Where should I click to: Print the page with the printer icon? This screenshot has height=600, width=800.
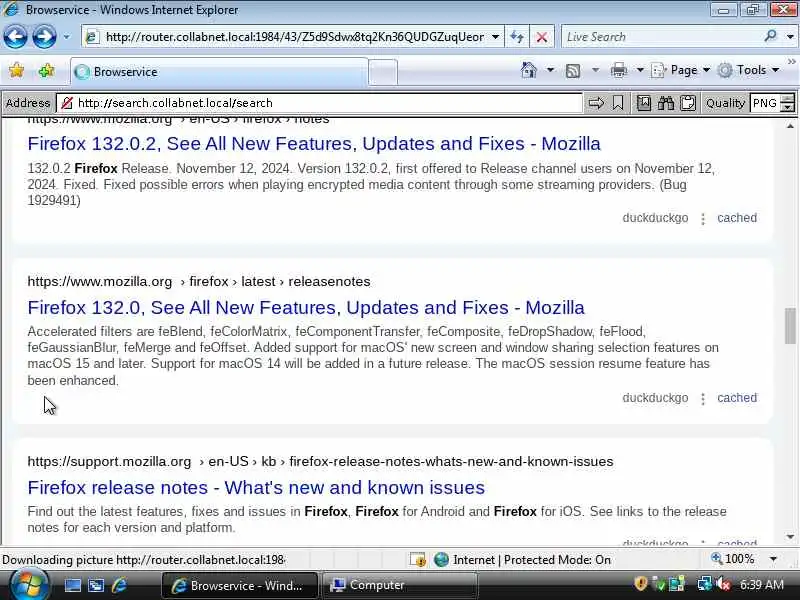coord(619,70)
